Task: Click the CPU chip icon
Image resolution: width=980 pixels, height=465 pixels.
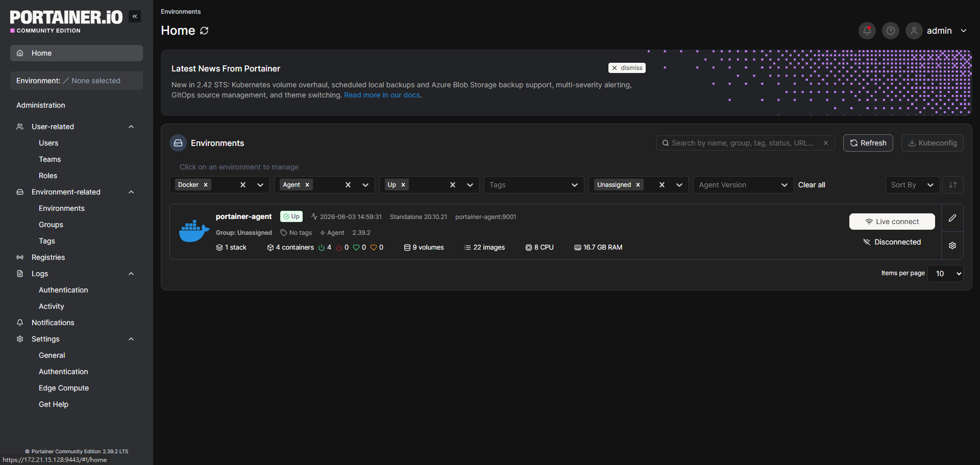Action: click(x=529, y=248)
